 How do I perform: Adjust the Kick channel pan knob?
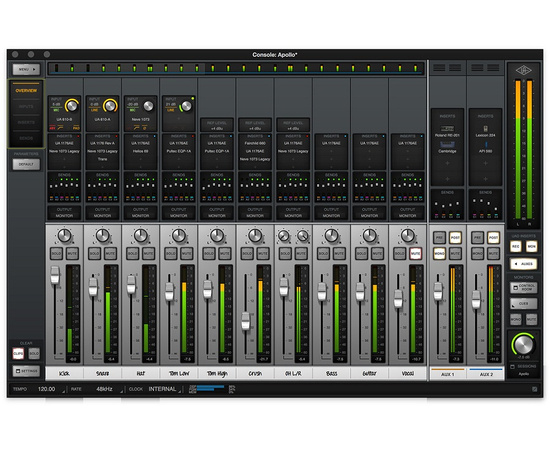[64, 236]
